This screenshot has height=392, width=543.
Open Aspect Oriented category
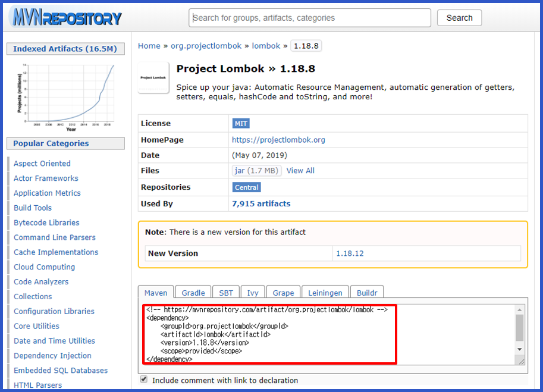tap(42, 164)
